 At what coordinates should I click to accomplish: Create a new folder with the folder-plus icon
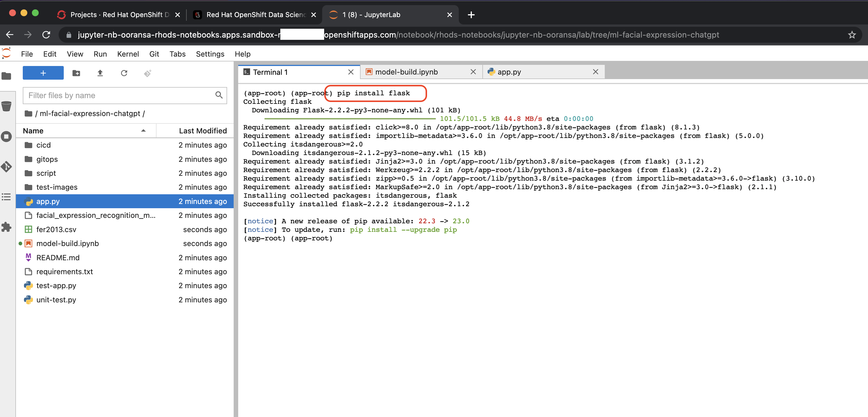pos(76,73)
